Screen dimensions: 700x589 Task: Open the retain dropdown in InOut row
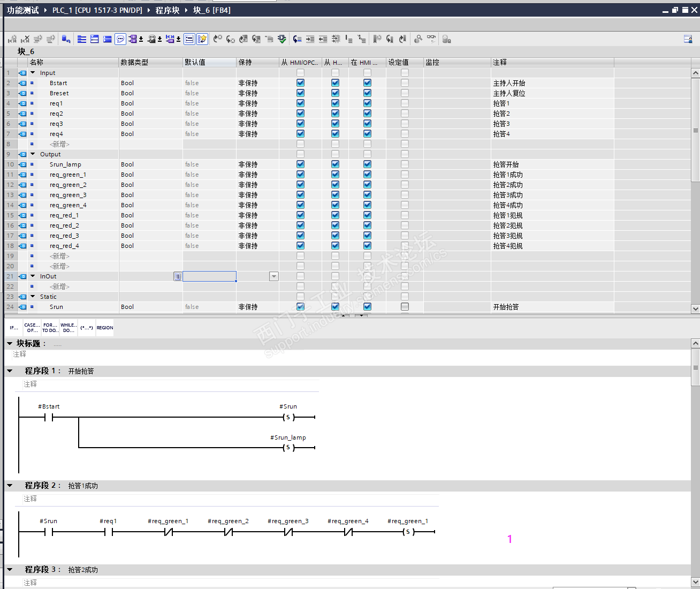click(273, 276)
